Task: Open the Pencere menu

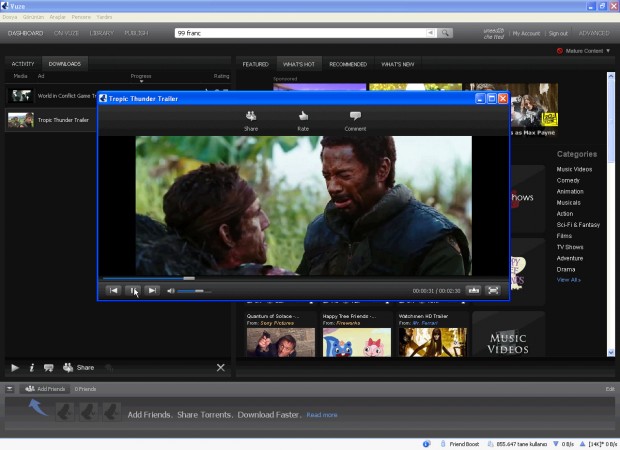Action: coord(81,17)
